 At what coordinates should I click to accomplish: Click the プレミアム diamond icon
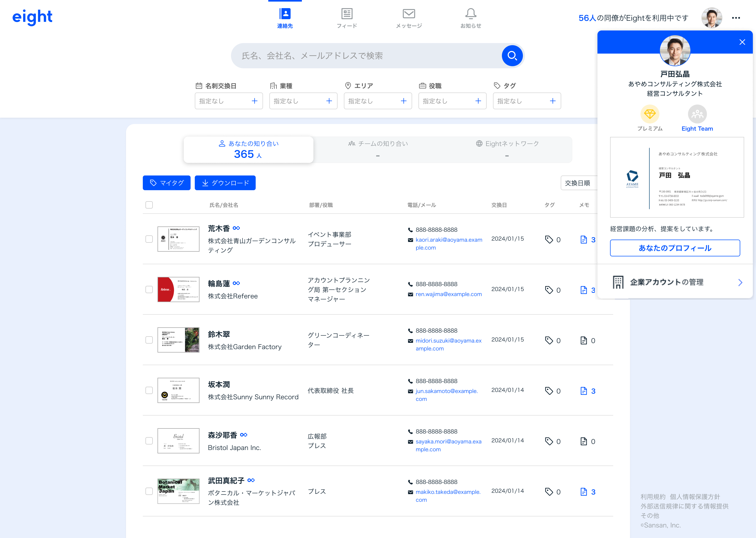[x=649, y=114]
